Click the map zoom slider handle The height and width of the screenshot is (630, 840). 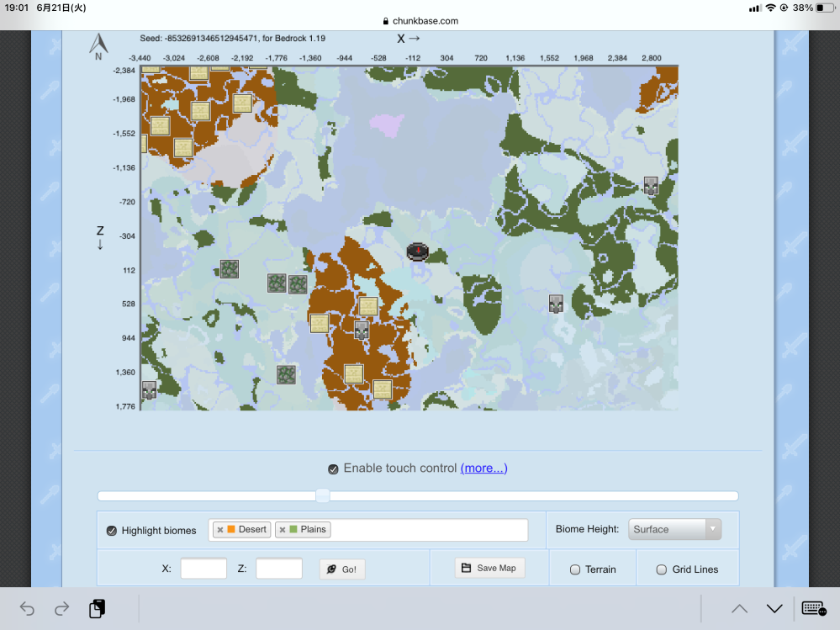(x=323, y=496)
